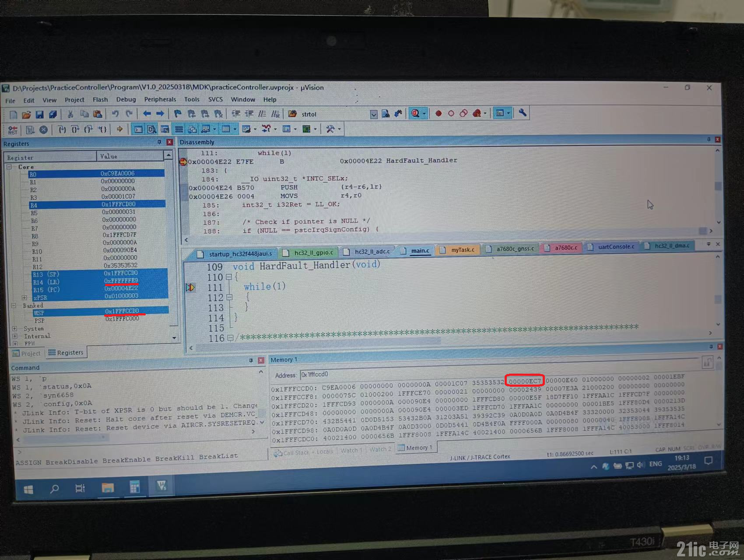Open File Explorer from the taskbar
This screenshot has height=560, width=744.
(108, 488)
